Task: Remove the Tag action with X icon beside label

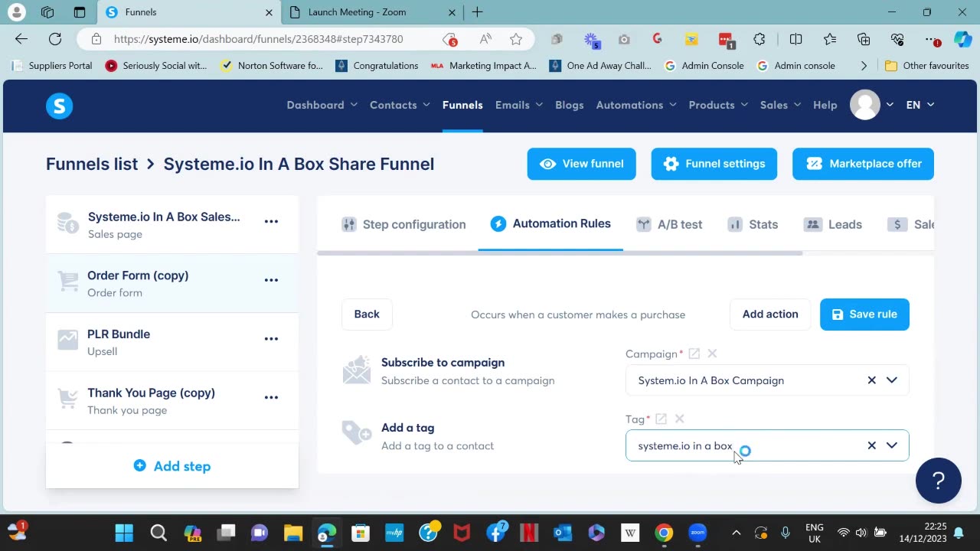Action: pos(679,419)
